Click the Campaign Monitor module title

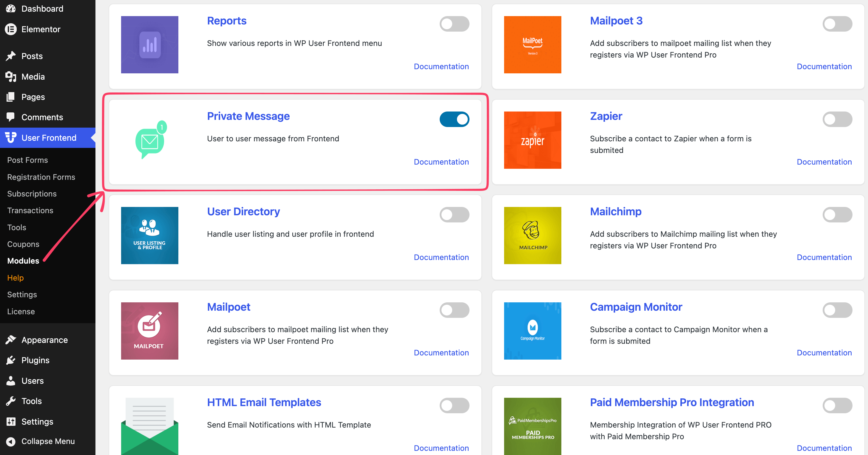(636, 307)
